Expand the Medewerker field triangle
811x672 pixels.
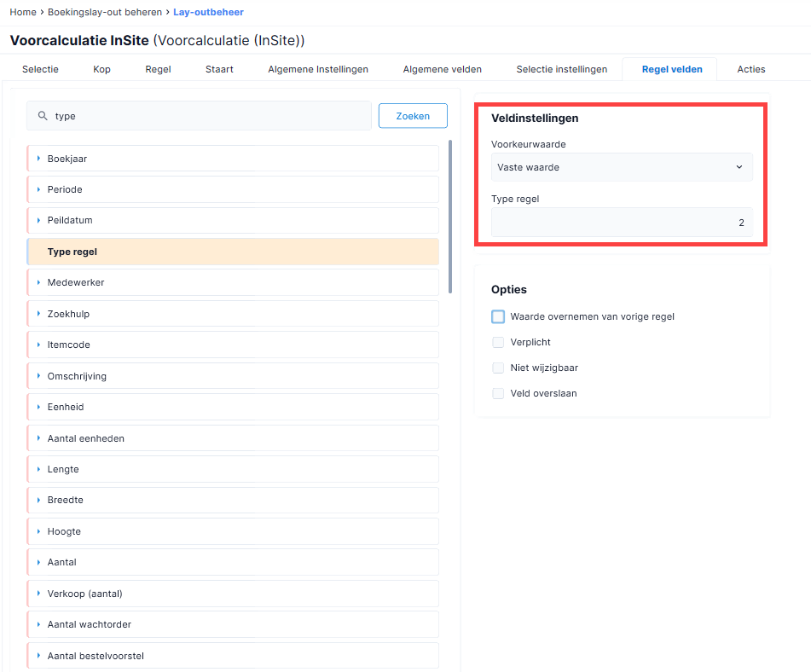tap(38, 282)
